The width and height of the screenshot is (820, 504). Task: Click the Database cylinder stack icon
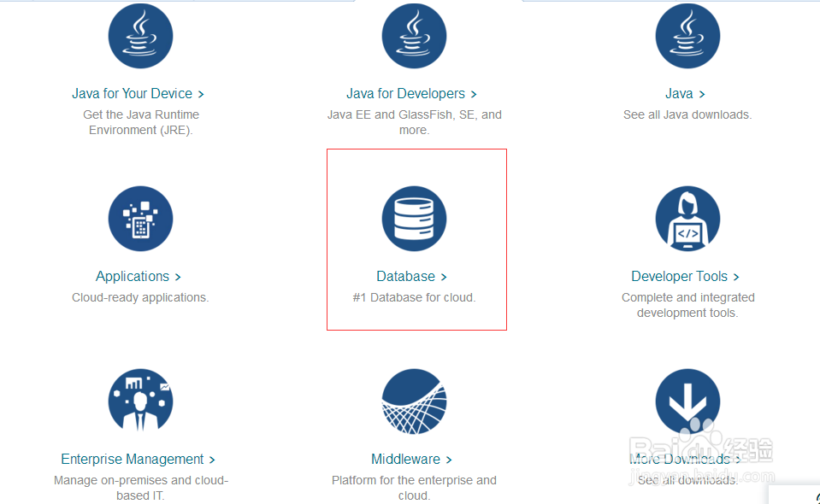coord(414,219)
